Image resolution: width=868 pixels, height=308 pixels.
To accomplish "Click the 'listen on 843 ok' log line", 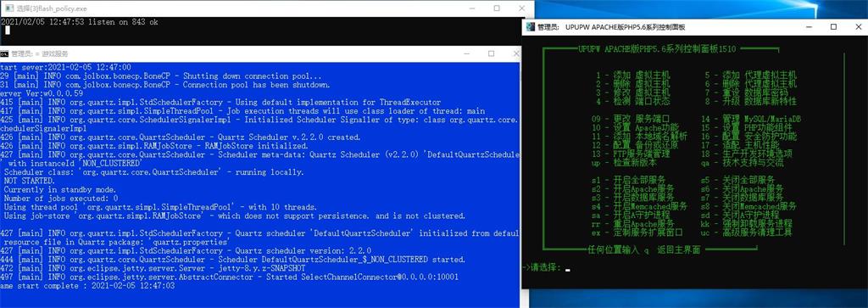I will coord(80,22).
